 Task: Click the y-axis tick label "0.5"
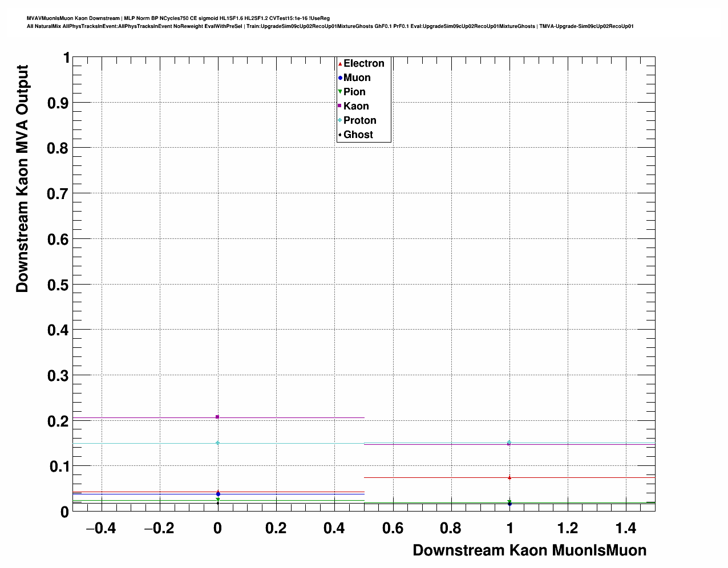pos(59,285)
